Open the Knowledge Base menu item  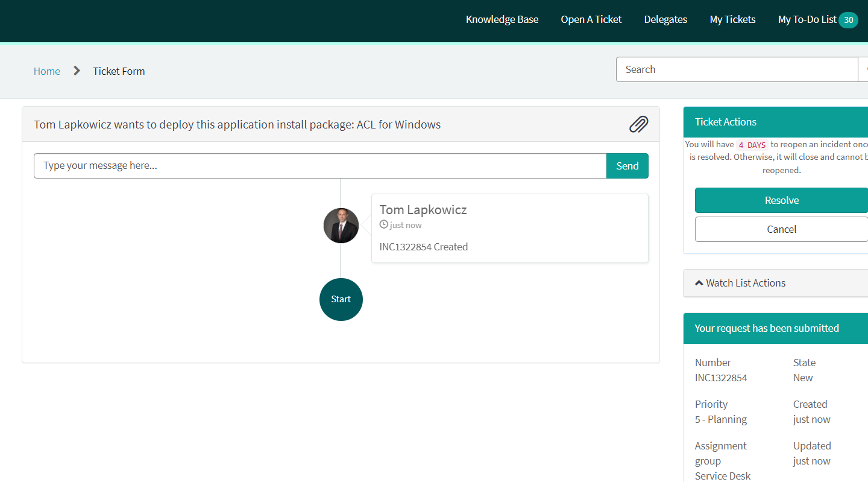502,19
